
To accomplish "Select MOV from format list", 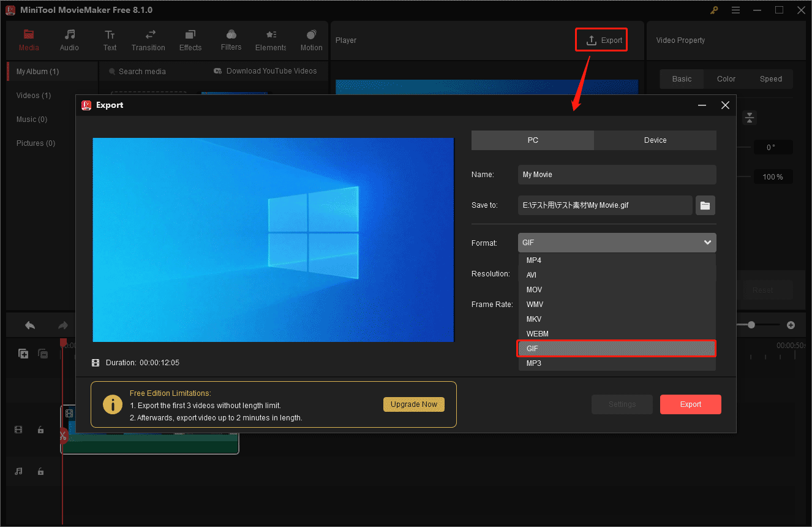I will (x=617, y=290).
